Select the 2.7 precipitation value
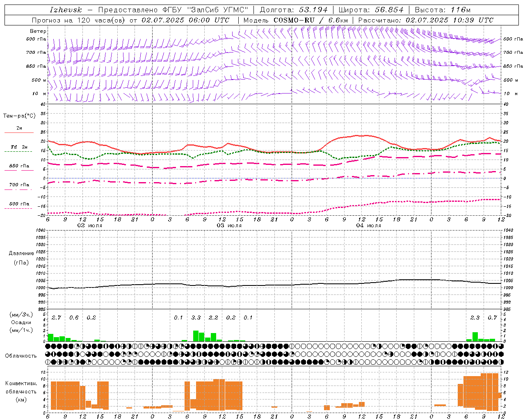The width and height of the screenshot is (525, 420). coord(57,317)
